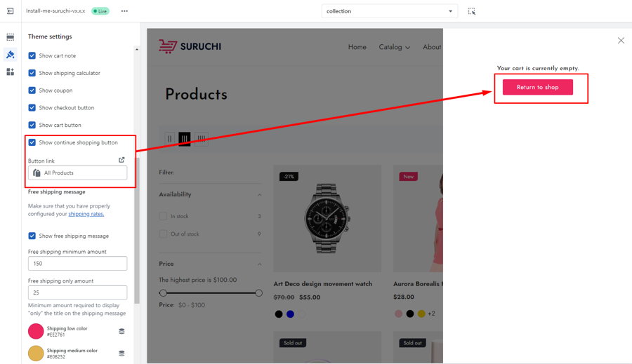This screenshot has width=632, height=364.
Task: Open the collection template dropdown
Action: (x=389, y=11)
